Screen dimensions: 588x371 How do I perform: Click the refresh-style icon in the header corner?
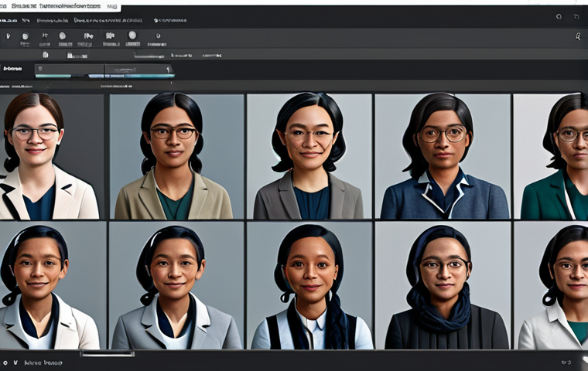[x=576, y=16]
